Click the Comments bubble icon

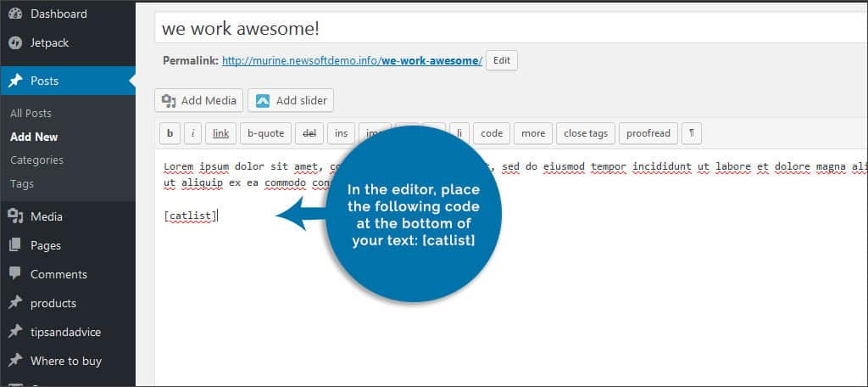point(15,273)
